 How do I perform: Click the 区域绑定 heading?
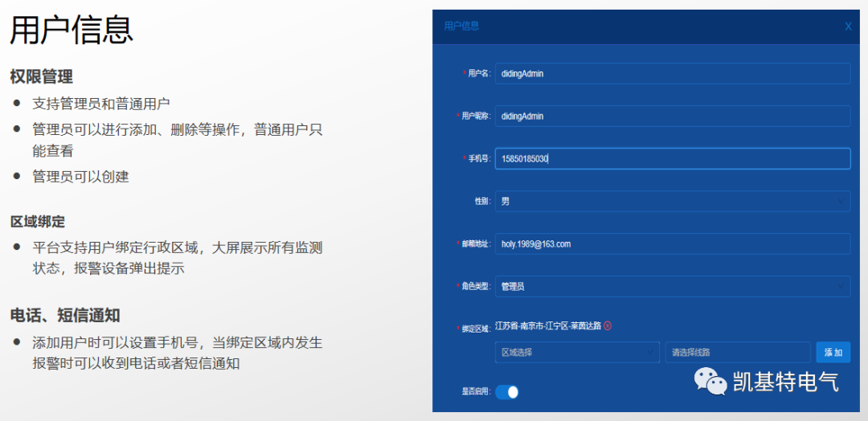[x=38, y=222]
